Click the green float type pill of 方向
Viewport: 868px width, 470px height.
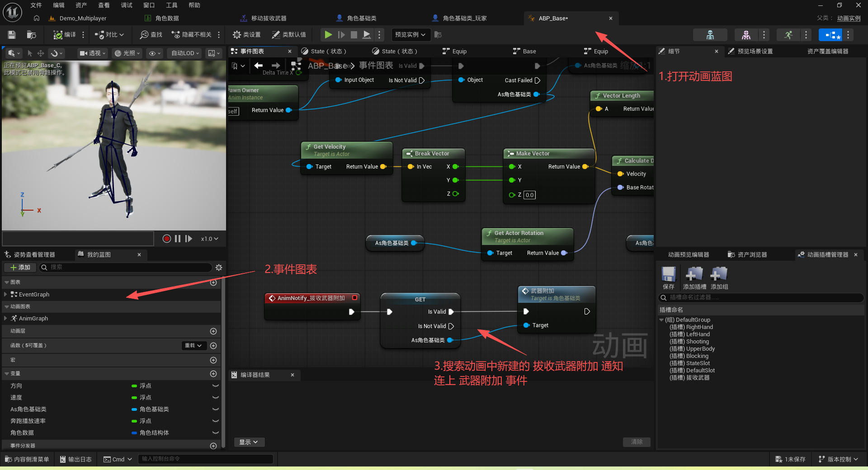(x=134, y=386)
